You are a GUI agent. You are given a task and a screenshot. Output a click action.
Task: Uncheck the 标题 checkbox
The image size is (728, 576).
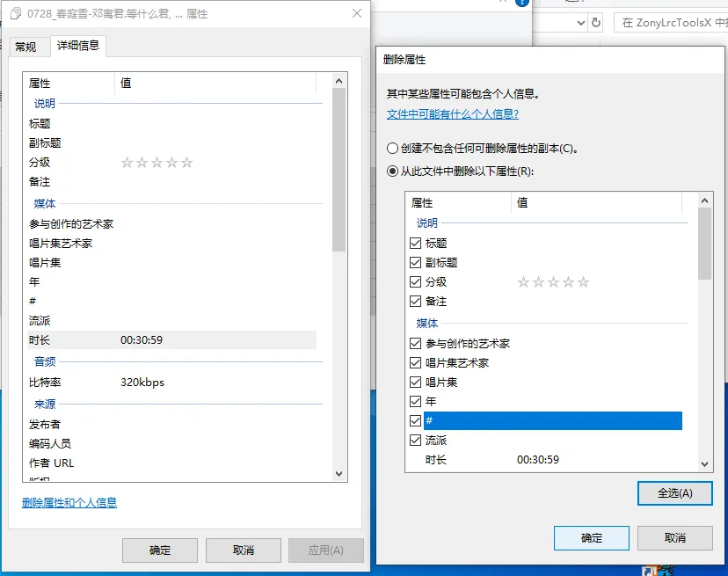tap(416, 244)
